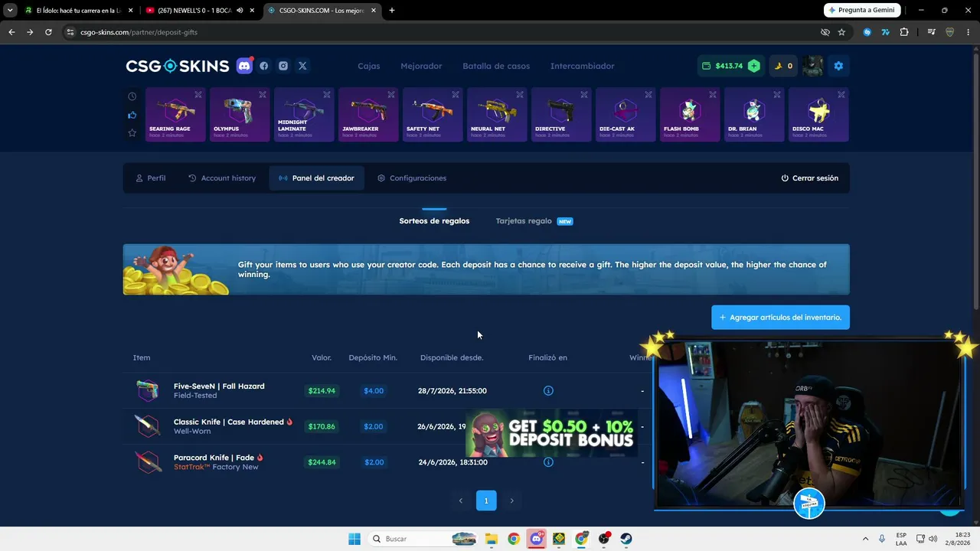980x551 pixels.
Task: Click the $2.00 minimum deposit for Classic Knife
Action: click(x=374, y=426)
